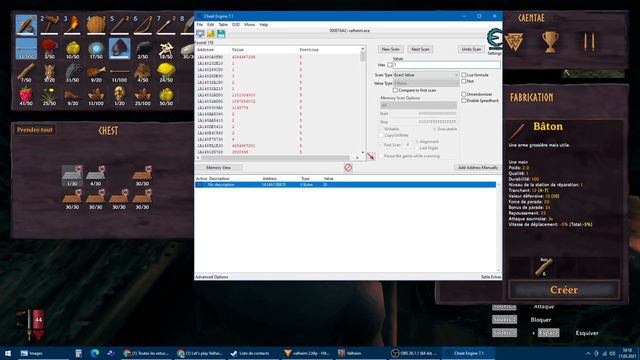This screenshot has height=360, width=640.
Task: Click the red arrow add-selected-addresses icon
Action: tap(371, 156)
